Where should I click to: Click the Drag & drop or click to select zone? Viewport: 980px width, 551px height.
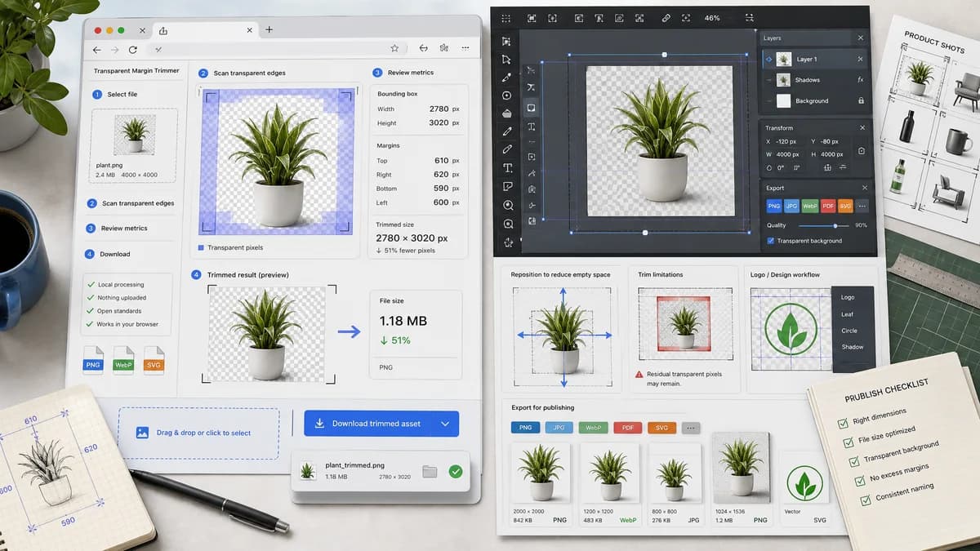click(x=198, y=433)
